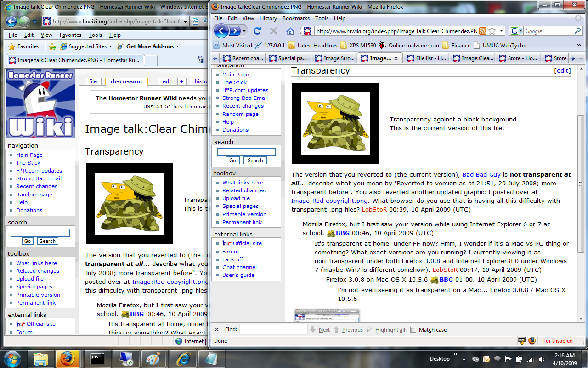Click the Go button in IE wiki search
This screenshot has height=368, width=588.
point(28,241)
